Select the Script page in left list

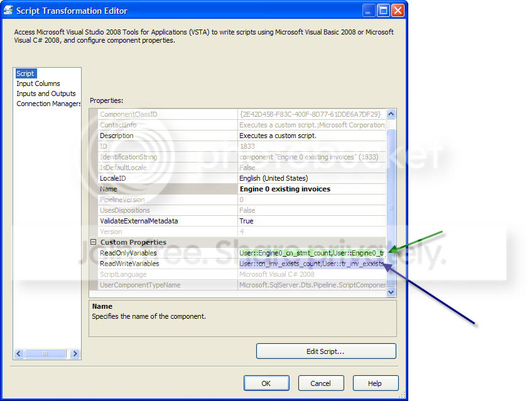coord(26,73)
